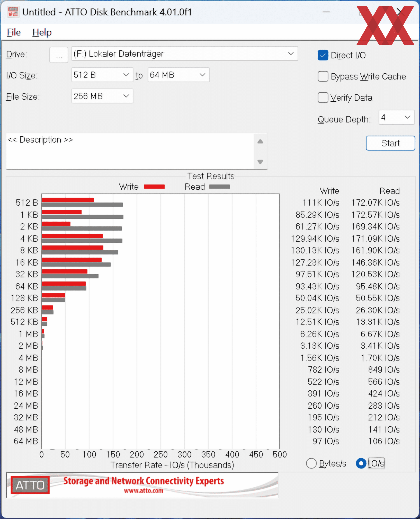The height and width of the screenshot is (519, 420).
Task: Open the maximum I/O Size 64 MB dropdown
Action: [178, 75]
